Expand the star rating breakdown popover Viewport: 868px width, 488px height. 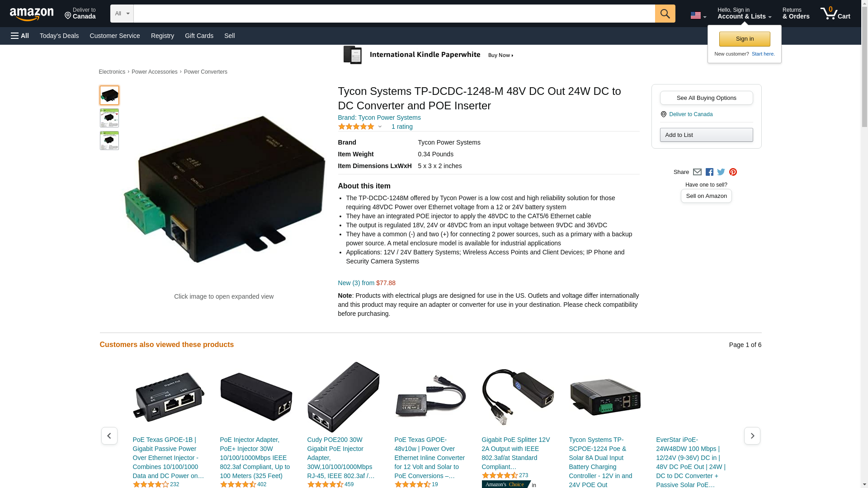pos(360,127)
